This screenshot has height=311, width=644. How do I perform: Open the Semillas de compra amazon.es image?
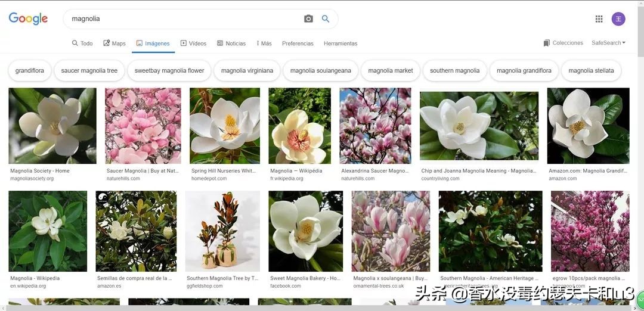136,231
